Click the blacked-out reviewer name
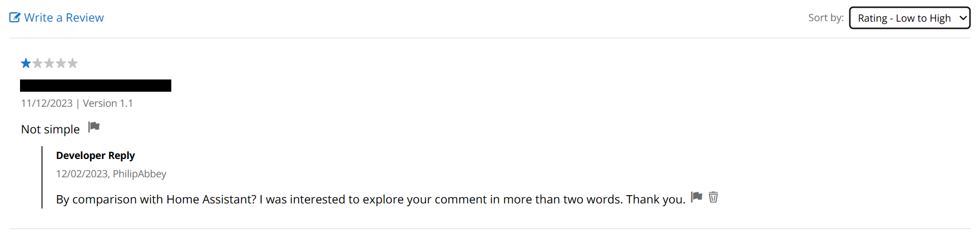 click(96, 86)
